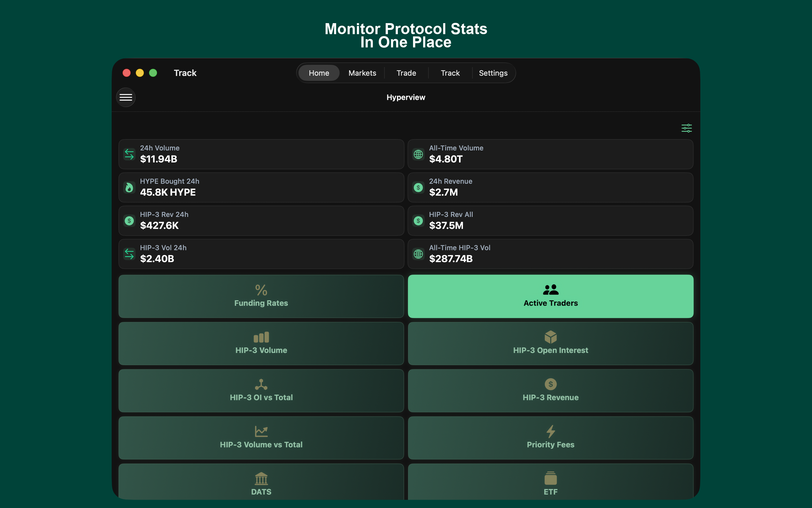
Task: Select the Track tab in navigation
Action: click(x=450, y=73)
